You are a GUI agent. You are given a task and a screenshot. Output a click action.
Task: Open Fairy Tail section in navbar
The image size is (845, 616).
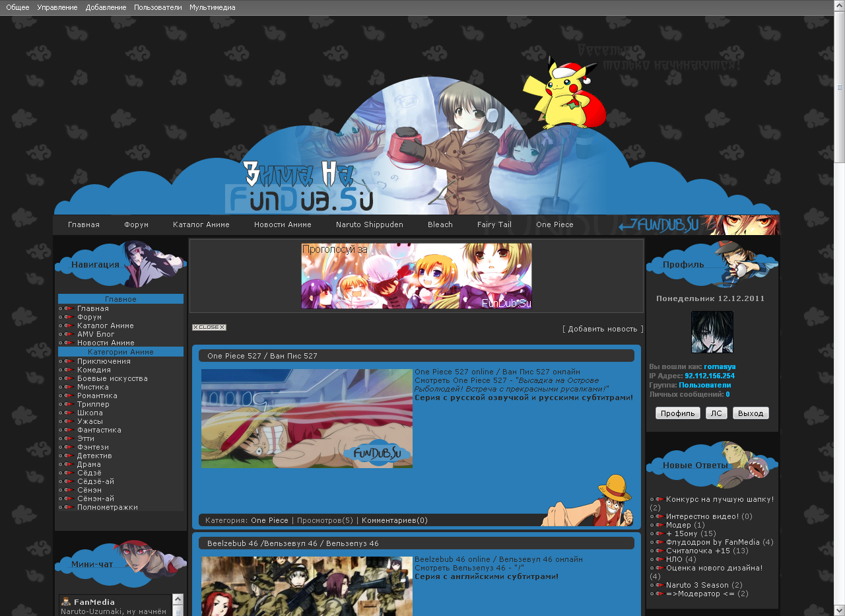coord(494,224)
